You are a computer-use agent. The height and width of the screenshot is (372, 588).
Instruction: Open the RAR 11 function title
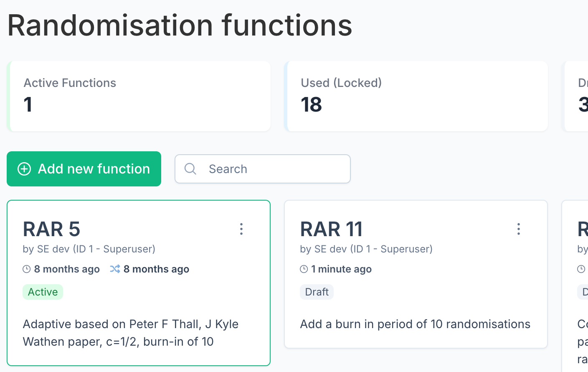[x=332, y=229]
